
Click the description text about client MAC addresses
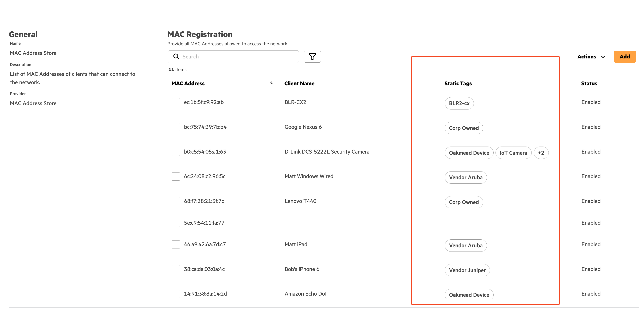point(73,78)
